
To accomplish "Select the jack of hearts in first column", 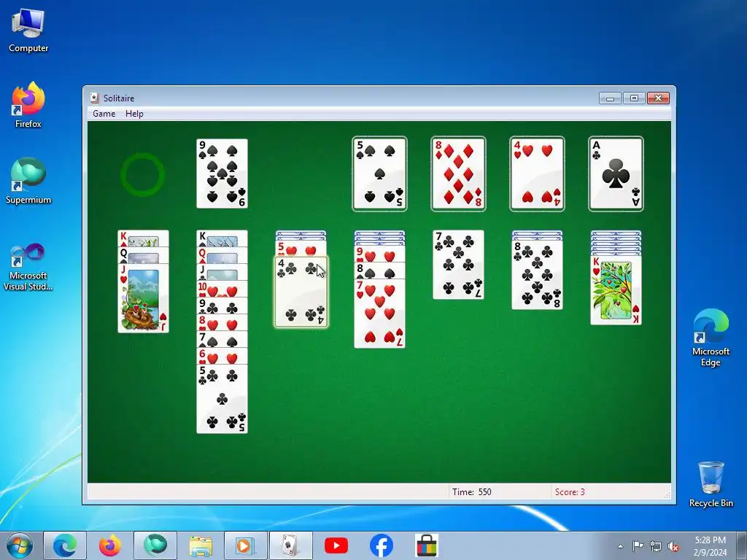I will (144, 297).
